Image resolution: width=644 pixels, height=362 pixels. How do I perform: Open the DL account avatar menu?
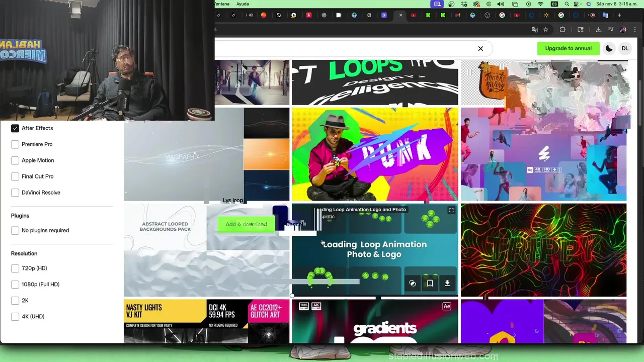(625, 49)
